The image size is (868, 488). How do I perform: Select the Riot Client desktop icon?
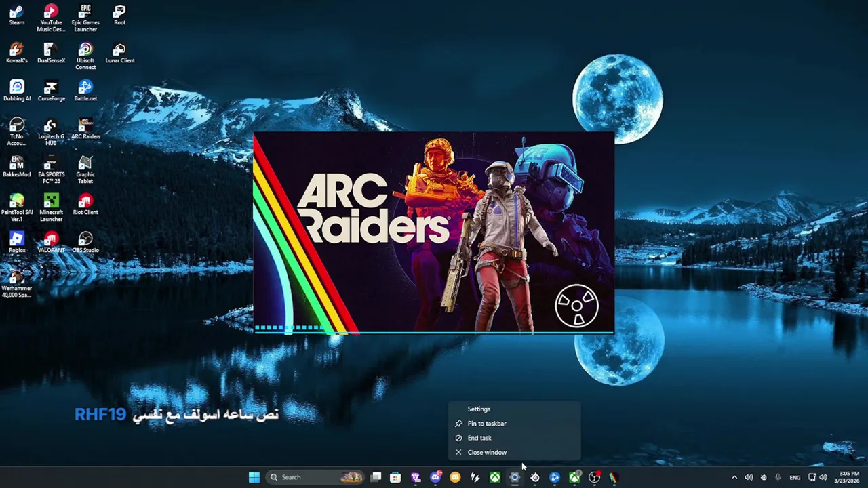(x=85, y=205)
